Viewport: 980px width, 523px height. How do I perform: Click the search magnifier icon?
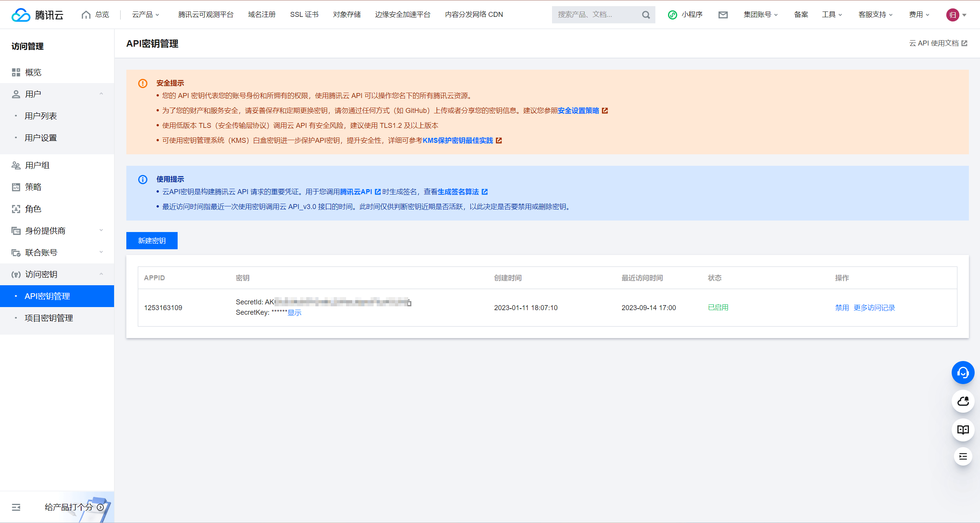pyautogui.click(x=646, y=15)
